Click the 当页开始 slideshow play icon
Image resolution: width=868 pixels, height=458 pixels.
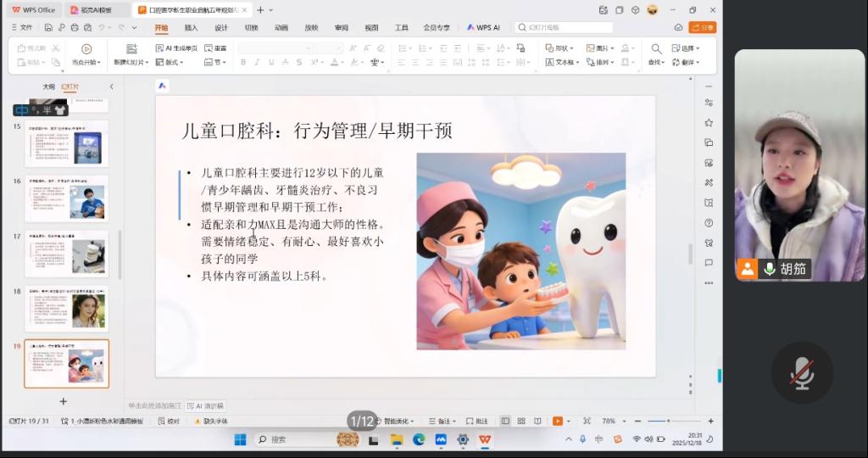(x=86, y=49)
